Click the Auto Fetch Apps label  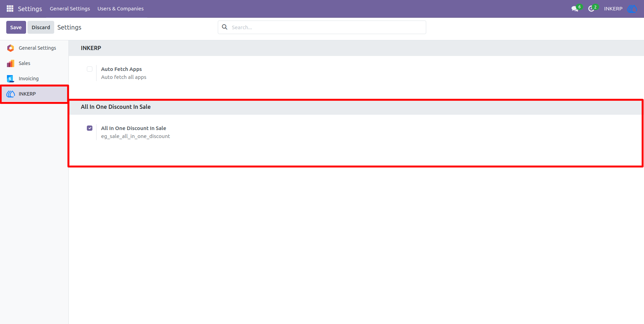(121, 69)
